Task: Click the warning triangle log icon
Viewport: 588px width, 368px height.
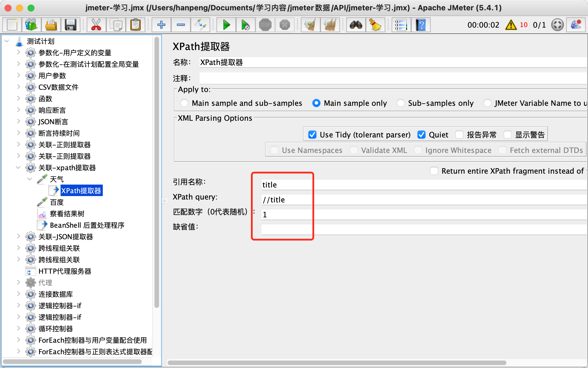Action: pos(511,25)
